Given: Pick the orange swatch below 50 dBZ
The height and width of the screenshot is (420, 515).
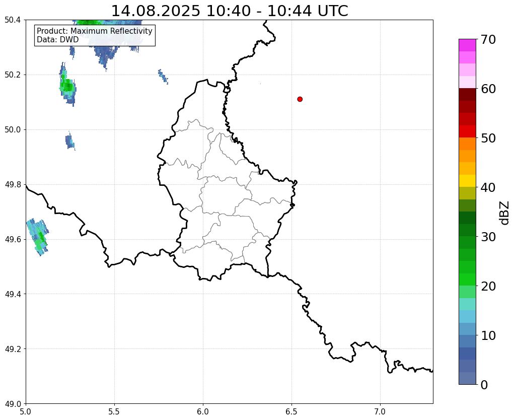Looking at the screenshot, I should (x=467, y=144).
